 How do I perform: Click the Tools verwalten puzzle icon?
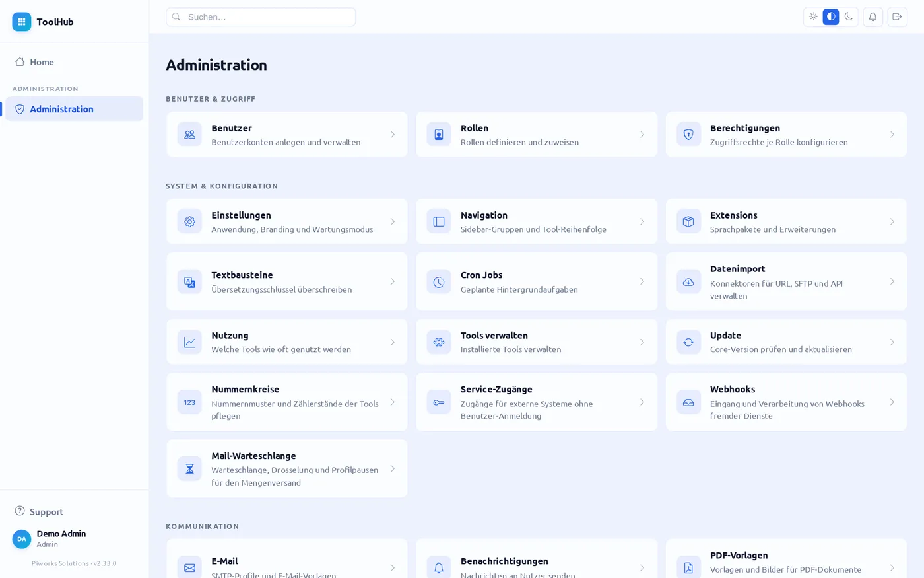coord(439,342)
